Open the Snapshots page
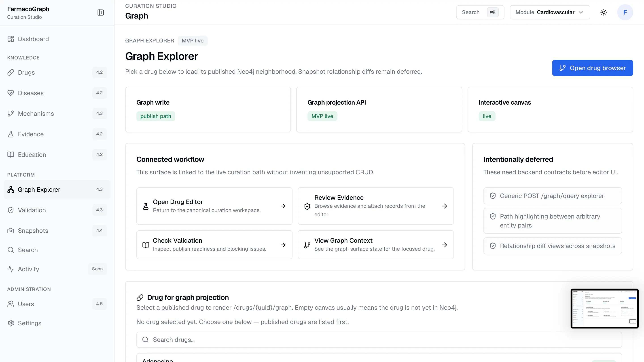Image resolution: width=644 pixels, height=362 pixels. (57, 231)
